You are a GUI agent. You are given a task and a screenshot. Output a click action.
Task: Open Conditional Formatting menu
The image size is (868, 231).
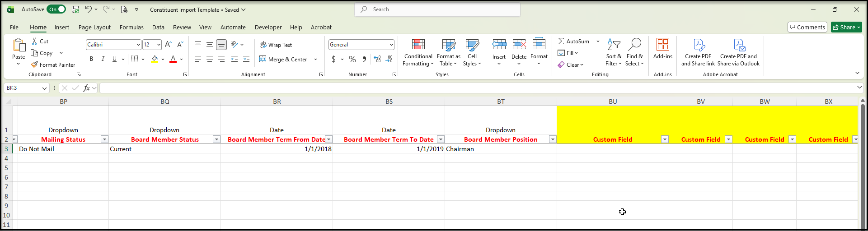pyautogui.click(x=418, y=52)
